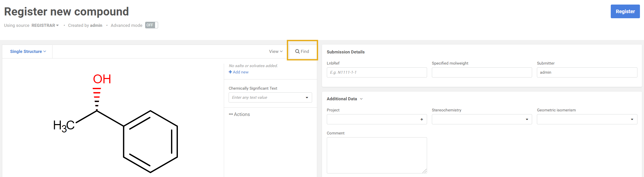The height and width of the screenshot is (177, 644).
Task: Open the Single Structure dropdown
Action: (28, 51)
